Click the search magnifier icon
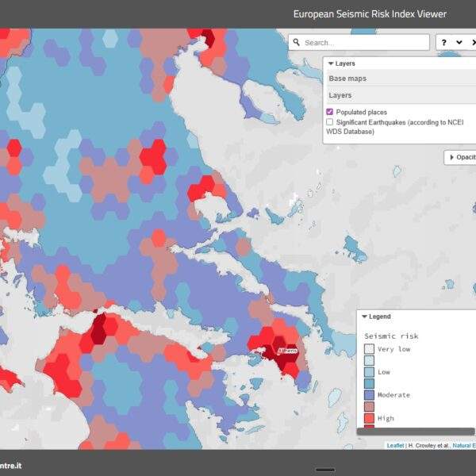 (296, 43)
